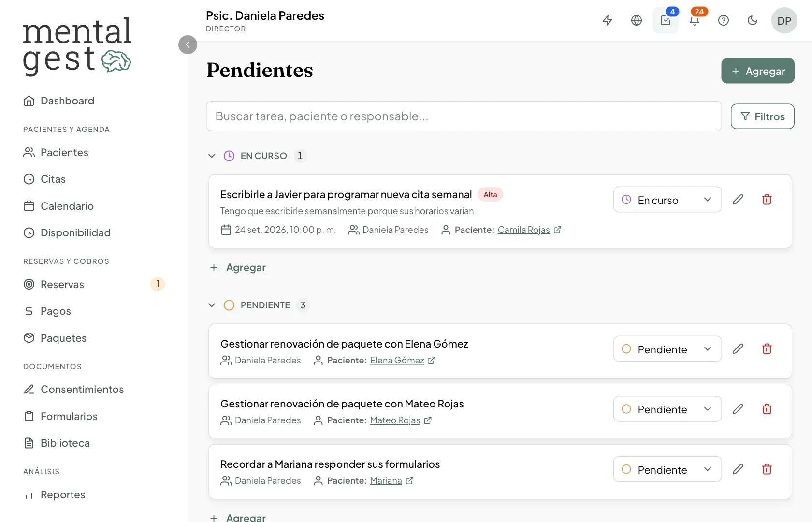Delete the Javier weekly appointment task
This screenshot has width=812, height=522.
(767, 200)
